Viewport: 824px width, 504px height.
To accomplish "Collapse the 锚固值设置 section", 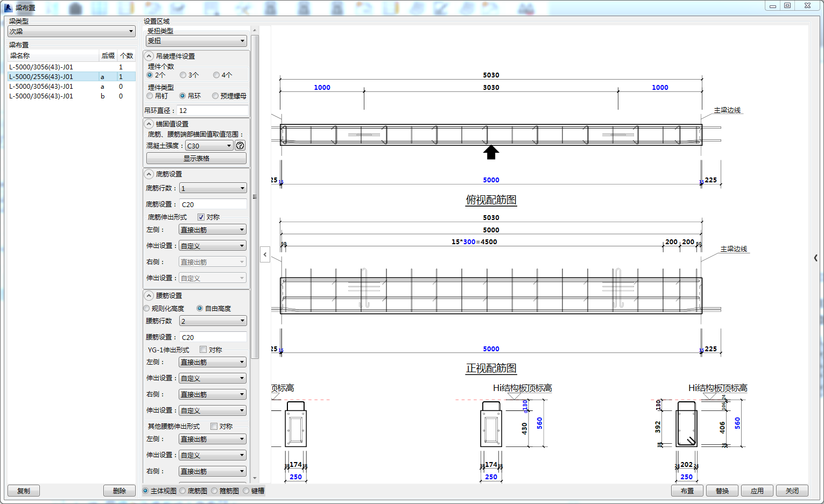I will (x=149, y=124).
